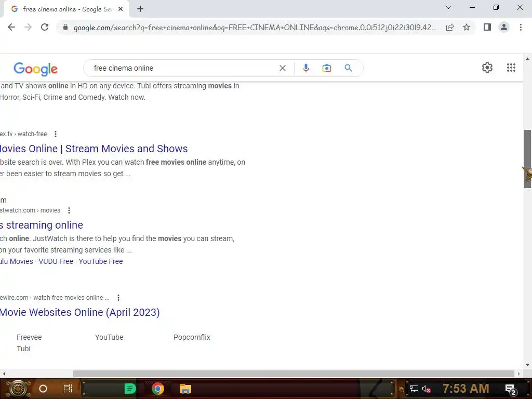Open File Explorer from taskbar

(x=185, y=389)
